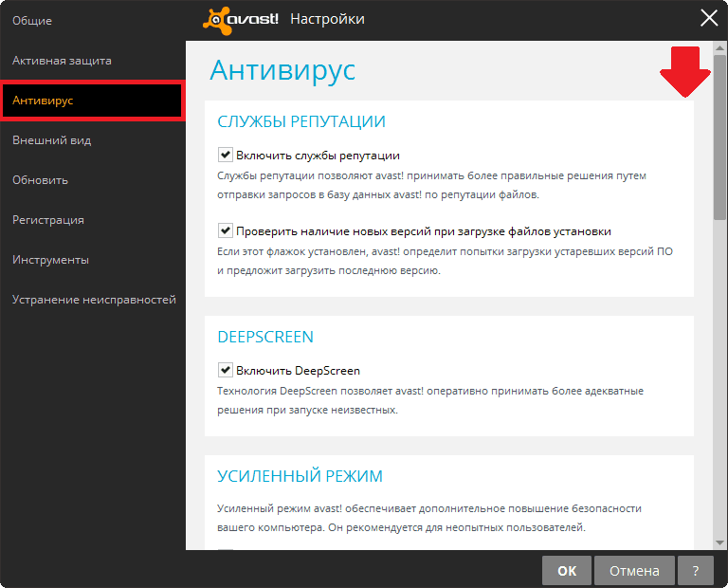This screenshot has height=588, width=728.
Task: Open the Активная защита section
Action: tap(62, 61)
